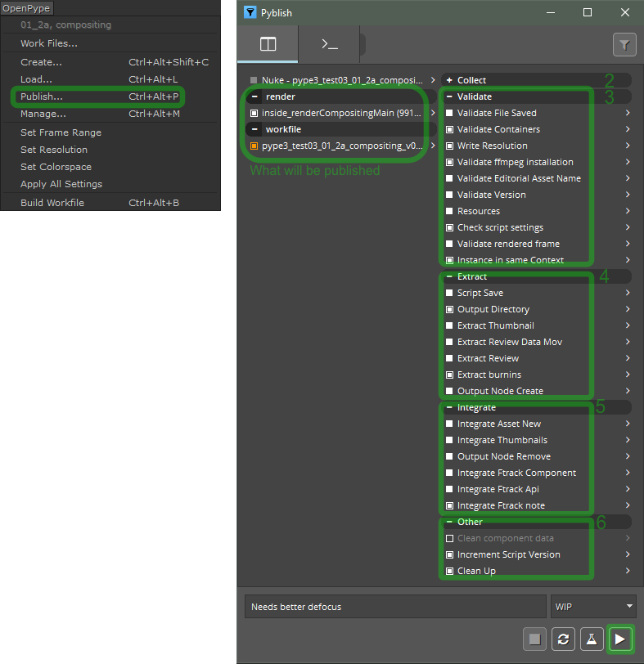Select Set Frame Range menu entry

tap(110, 132)
